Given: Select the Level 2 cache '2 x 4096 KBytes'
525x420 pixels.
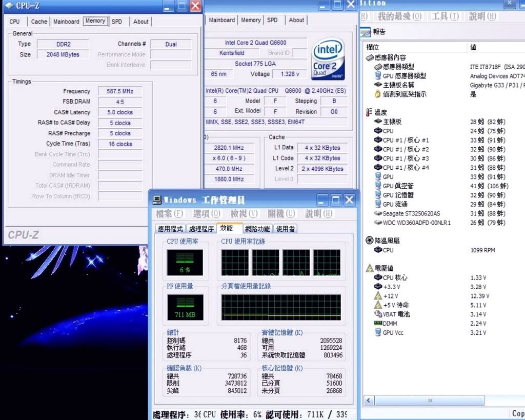Looking at the screenshot, I should coord(322,169).
